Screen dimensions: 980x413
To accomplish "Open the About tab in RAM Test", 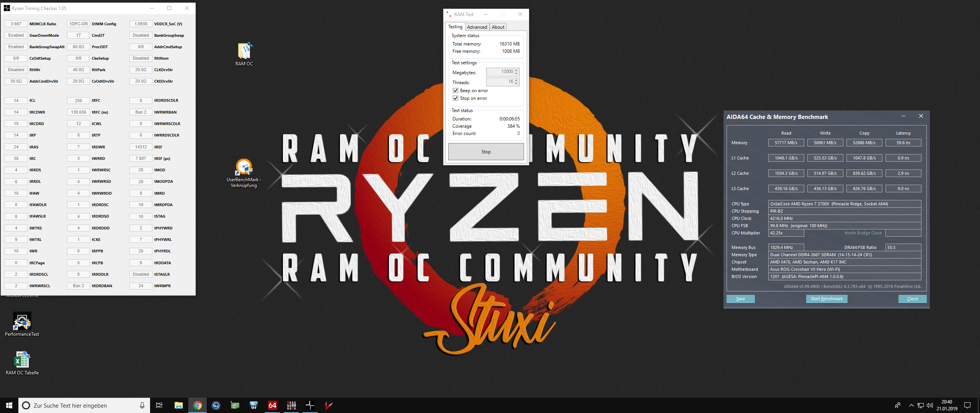I will (498, 27).
